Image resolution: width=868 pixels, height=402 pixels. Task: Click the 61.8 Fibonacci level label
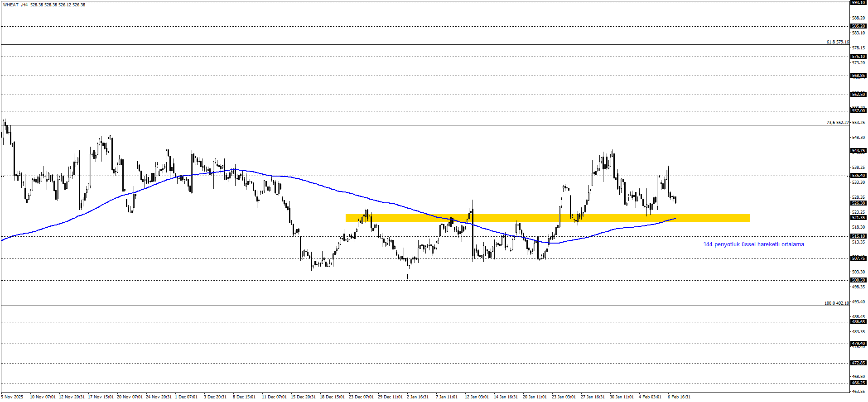(x=837, y=42)
